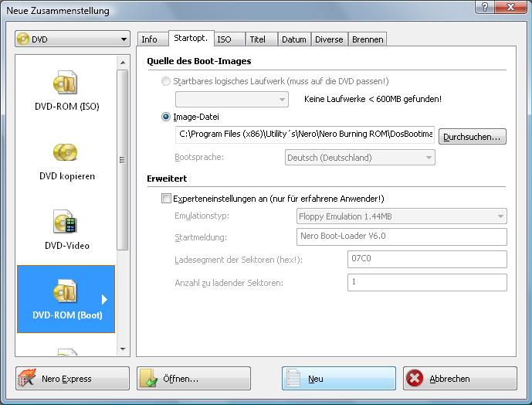
Task: Open the DVD media type dropdown
Action: (73, 39)
